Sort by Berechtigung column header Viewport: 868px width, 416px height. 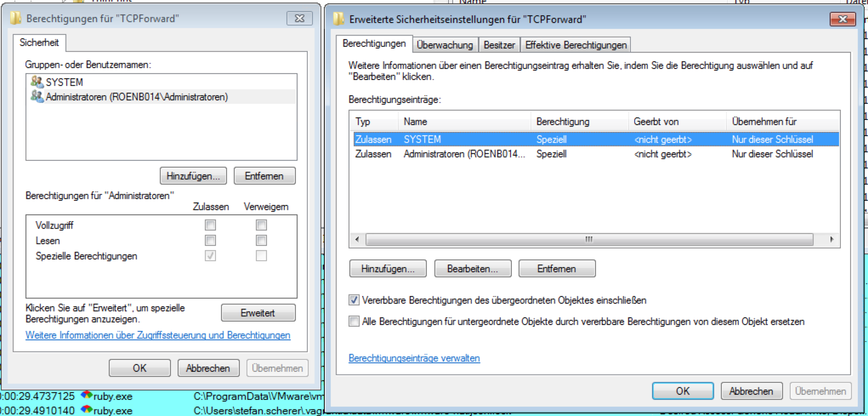point(580,122)
